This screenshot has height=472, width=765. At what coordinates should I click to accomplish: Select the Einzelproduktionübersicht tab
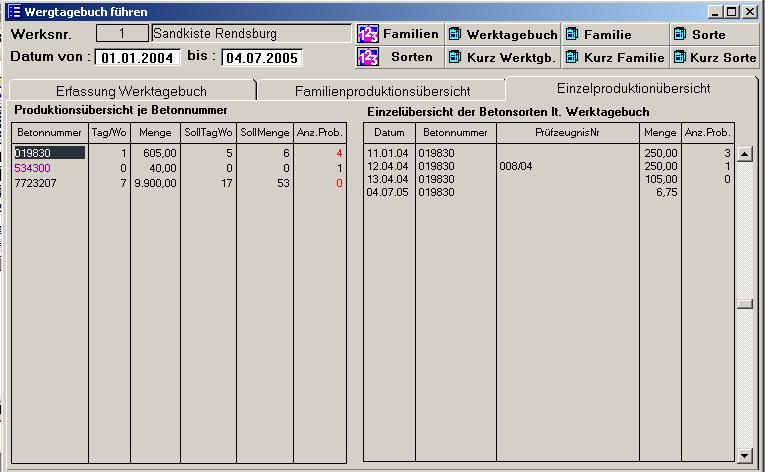click(x=632, y=88)
